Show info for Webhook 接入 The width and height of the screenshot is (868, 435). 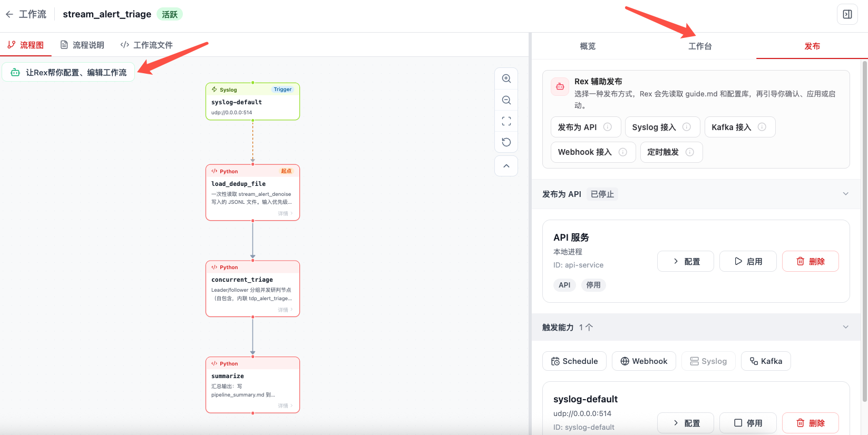coord(623,152)
